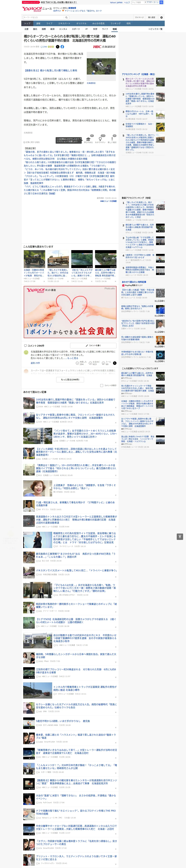This screenshot has width=186, height=868.
Task: Open the トピックス一覧 link
Action: click(155, 29)
